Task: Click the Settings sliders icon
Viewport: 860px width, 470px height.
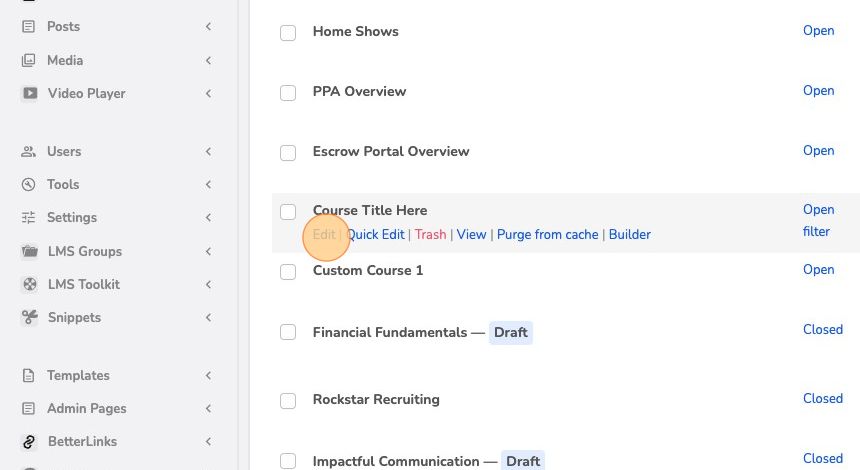Action: [28, 217]
